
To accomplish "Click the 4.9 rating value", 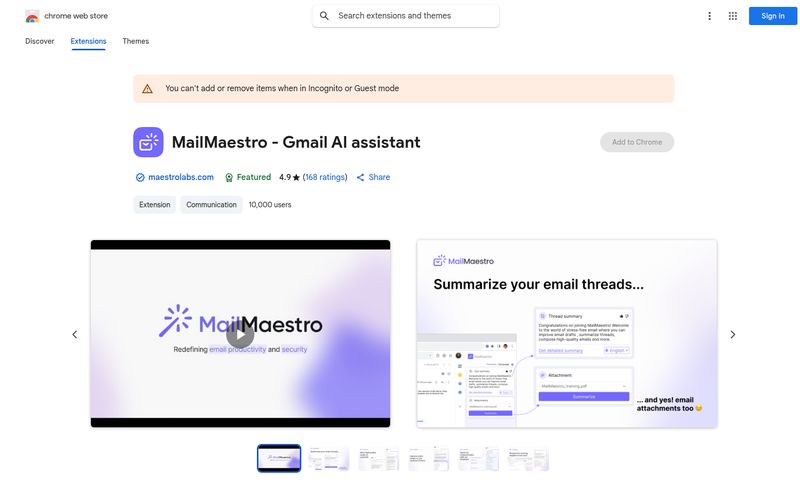I will (285, 177).
